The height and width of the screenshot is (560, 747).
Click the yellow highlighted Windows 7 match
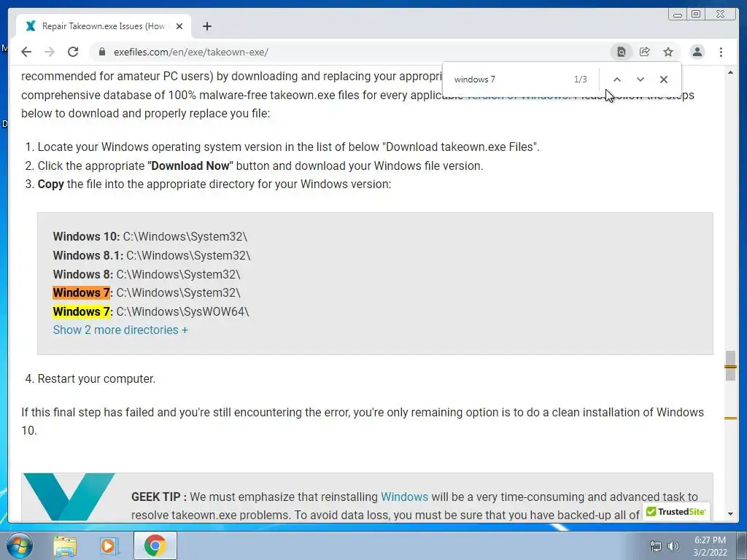tap(82, 311)
